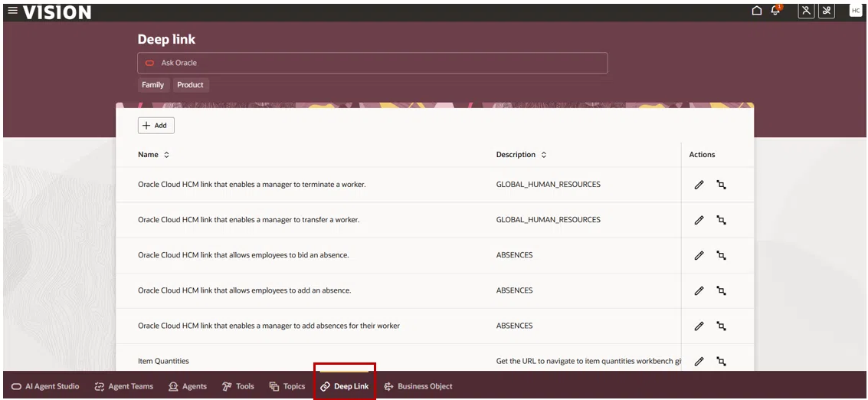
Task: Edit the manager add absences for worker link
Action: pos(699,326)
